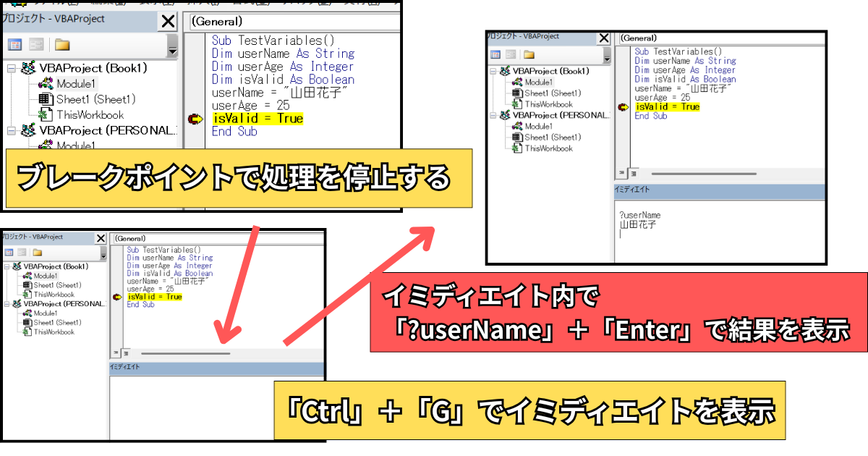Image resolution: width=868 pixels, height=456 pixels.
Task: Click イミディエイト title bar in empty-Immediate screenshot
Action: click(x=216, y=367)
